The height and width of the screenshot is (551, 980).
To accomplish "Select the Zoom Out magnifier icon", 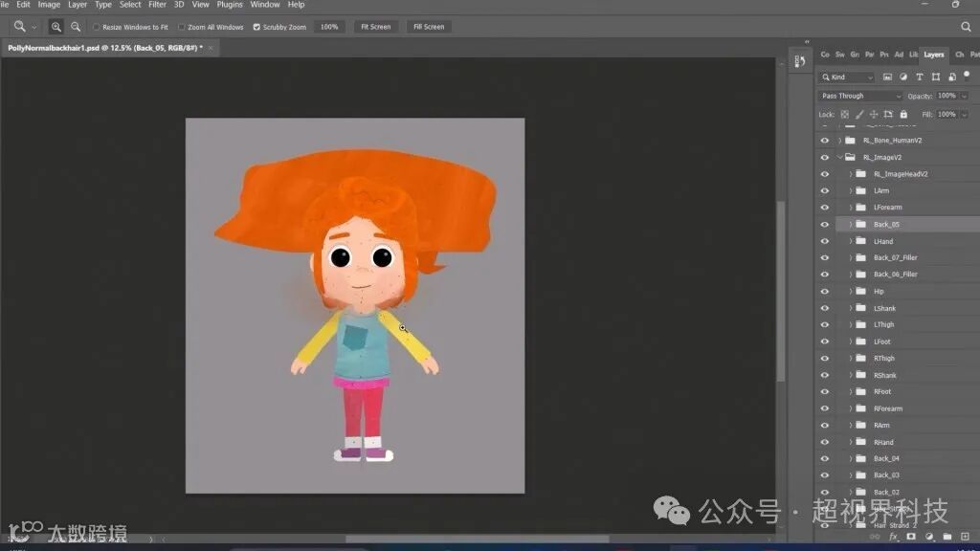I will point(76,27).
